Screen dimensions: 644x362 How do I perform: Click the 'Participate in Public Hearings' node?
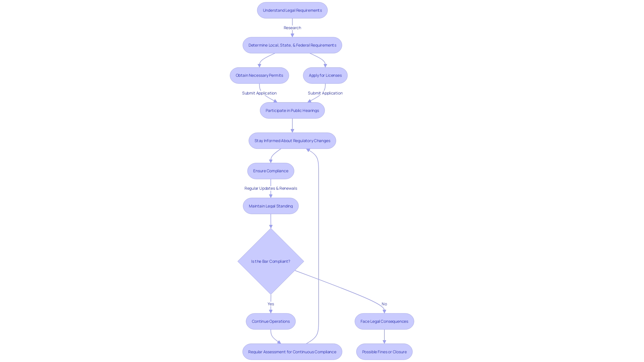[x=292, y=110]
